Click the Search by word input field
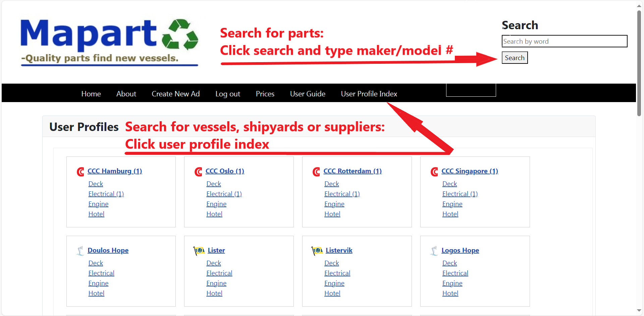Screen dimensions: 644x316 click(x=564, y=41)
